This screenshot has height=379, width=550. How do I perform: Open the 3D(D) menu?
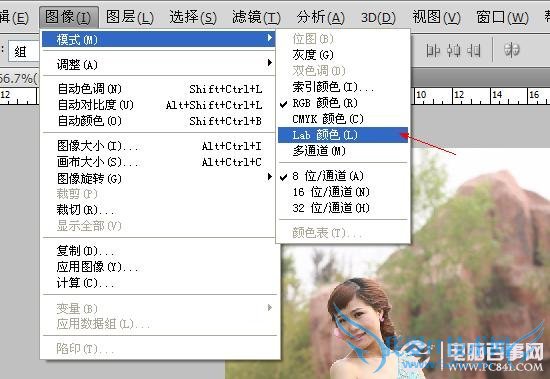[378, 17]
